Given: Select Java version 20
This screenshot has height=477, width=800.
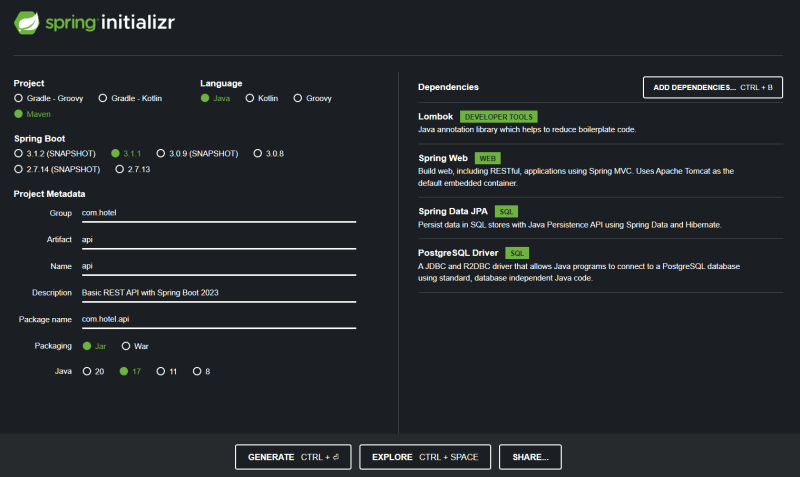Looking at the screenshot, I should coord(93,371).
